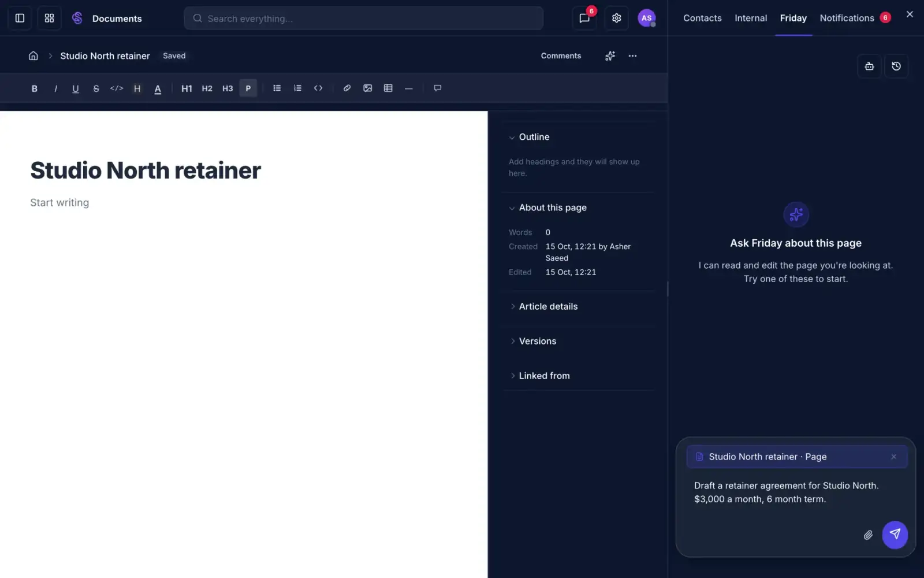Attach a file with paperclip icon
The width and height of the screenshot is (924, 578).
868,535
